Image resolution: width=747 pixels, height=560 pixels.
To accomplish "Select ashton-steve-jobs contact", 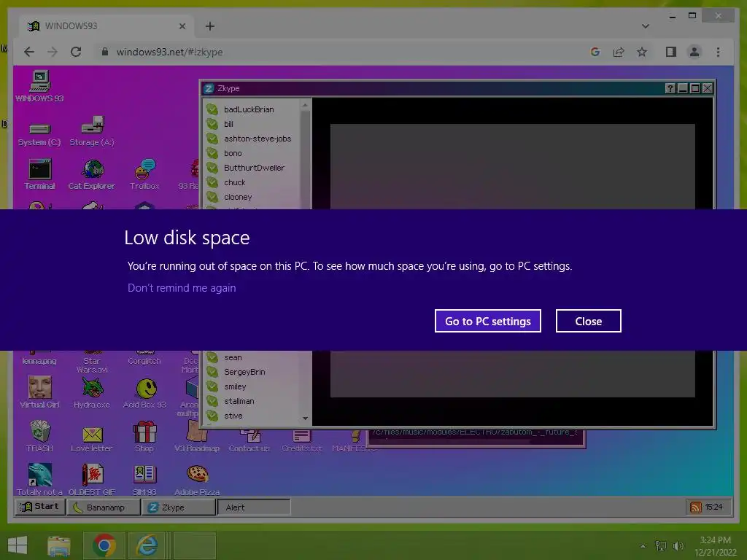I will pyautogui.click(x=252, y=139).
